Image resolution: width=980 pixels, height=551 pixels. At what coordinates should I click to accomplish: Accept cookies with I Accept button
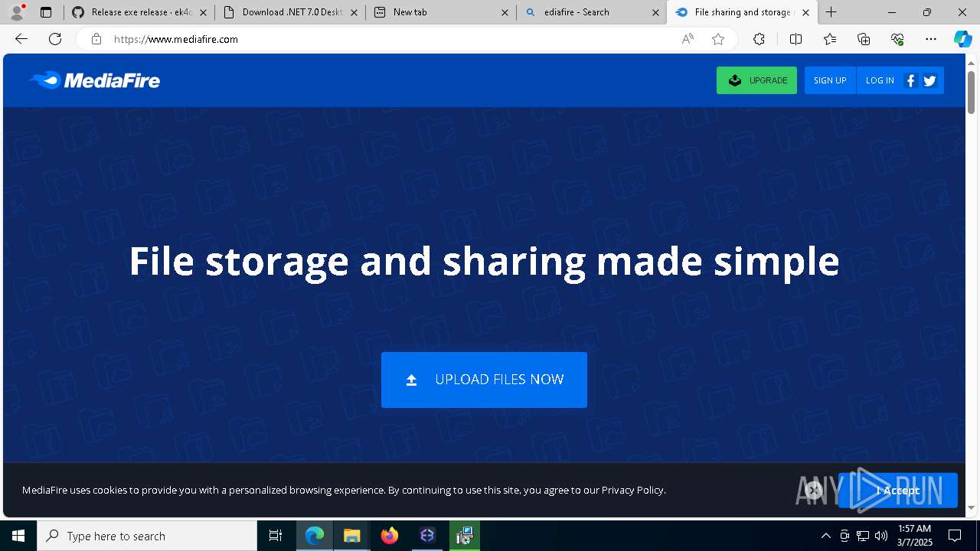[897, 491]
